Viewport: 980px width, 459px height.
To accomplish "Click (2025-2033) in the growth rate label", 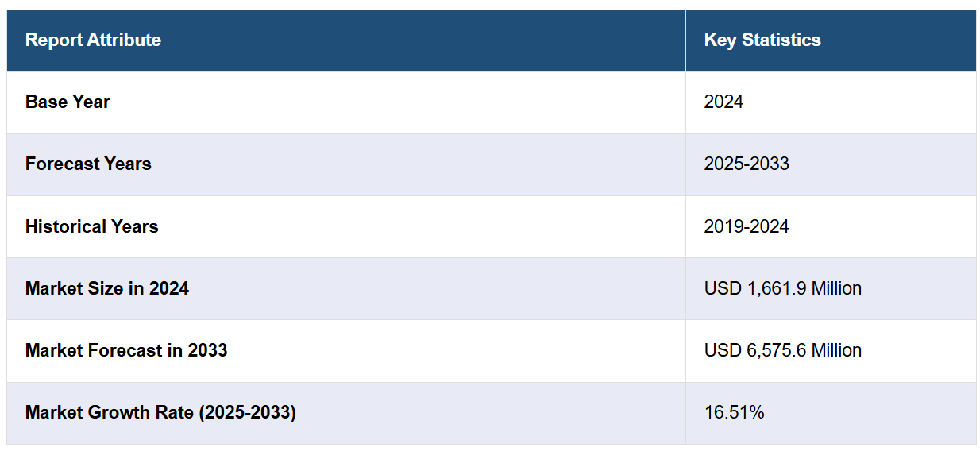I will pos(245,412).
